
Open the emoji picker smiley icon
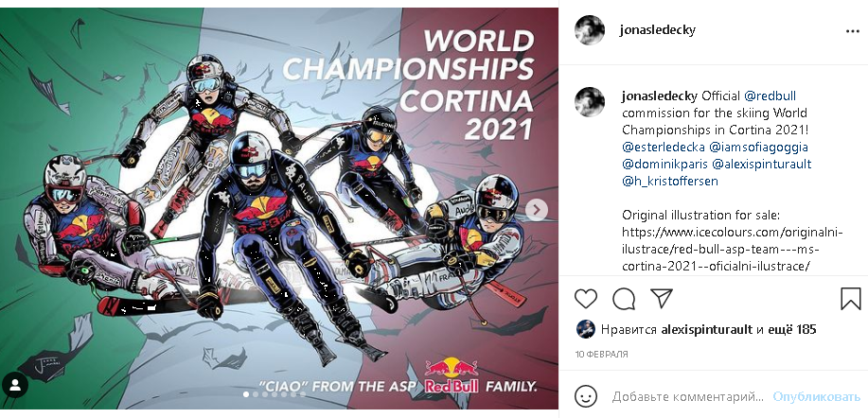point(586,396)
